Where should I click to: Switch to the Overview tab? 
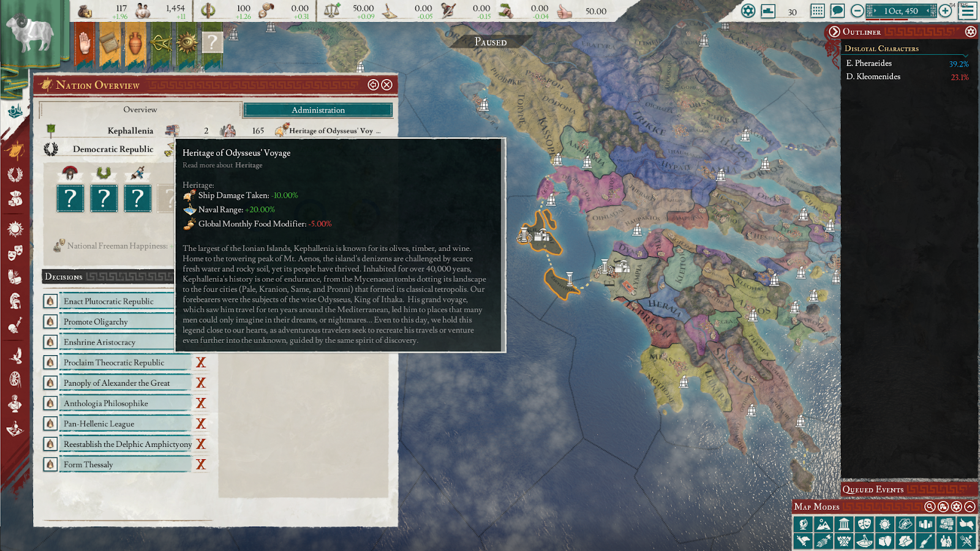140,110
